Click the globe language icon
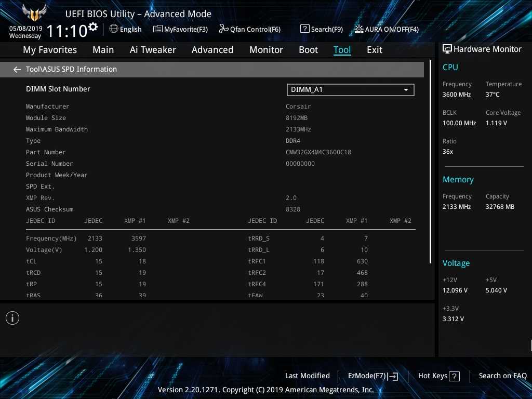Image resolution: width=532 pixels, height=399 pixels. (x=114, y=29)
